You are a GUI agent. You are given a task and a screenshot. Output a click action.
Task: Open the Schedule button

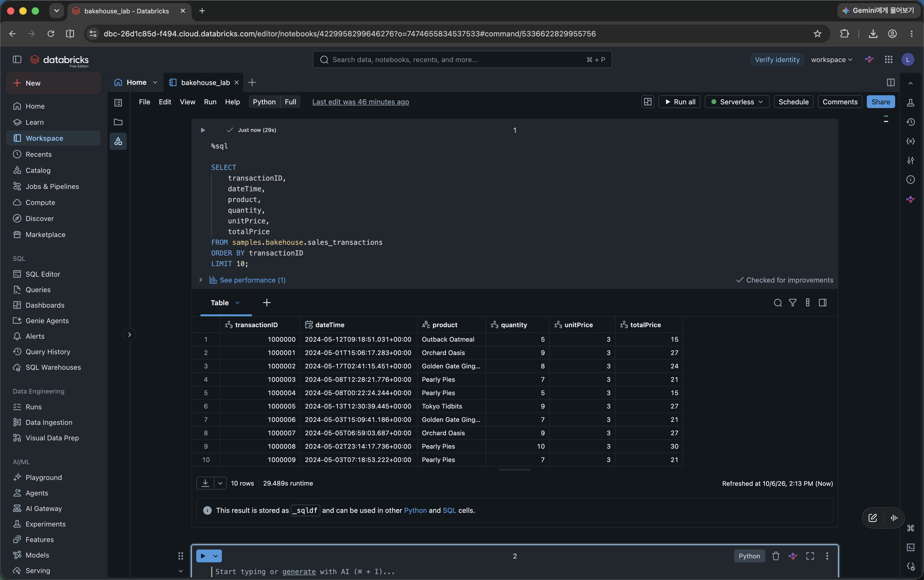pyautogui.click(x=793, y=102)
